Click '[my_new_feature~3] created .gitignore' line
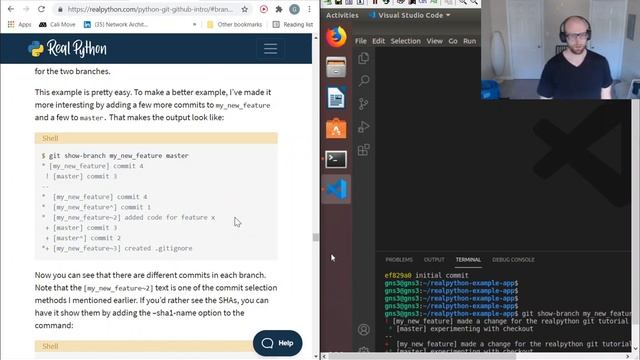 point(122,248)
